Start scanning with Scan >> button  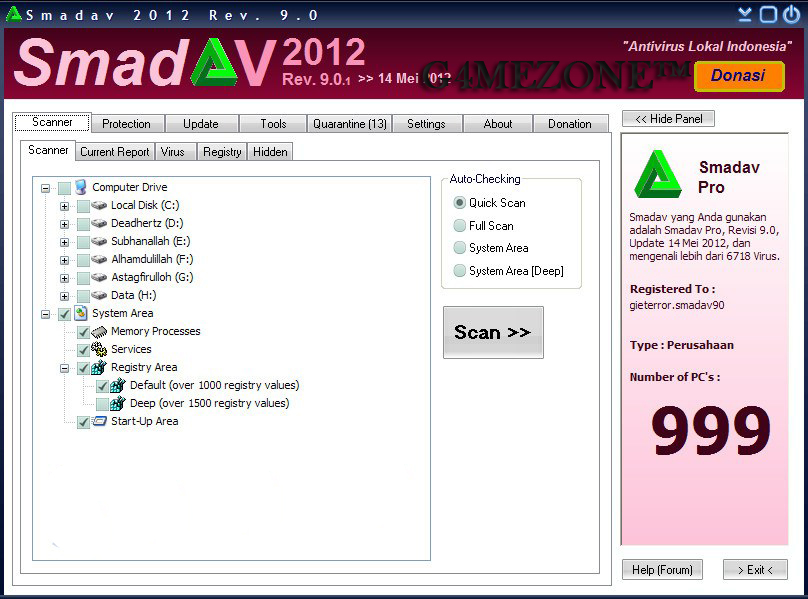493,332
